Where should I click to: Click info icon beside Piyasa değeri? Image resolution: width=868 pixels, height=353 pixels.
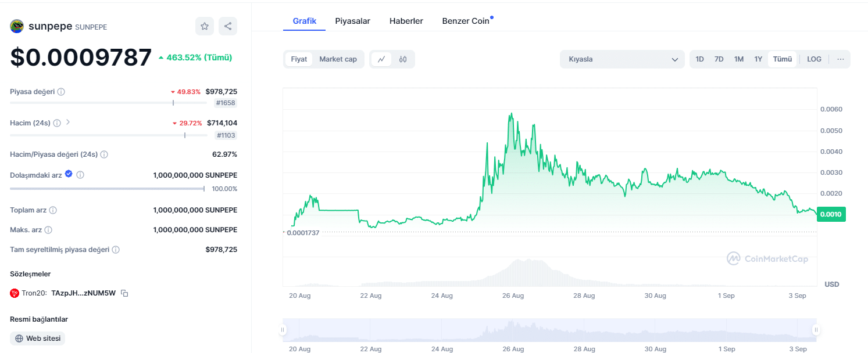pos(61,92)
